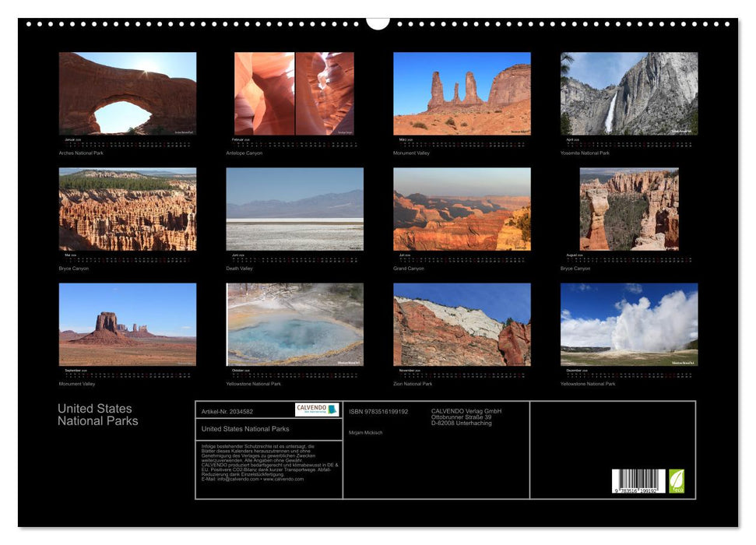Click the www.calvendo.com website link

coord(283,480)
